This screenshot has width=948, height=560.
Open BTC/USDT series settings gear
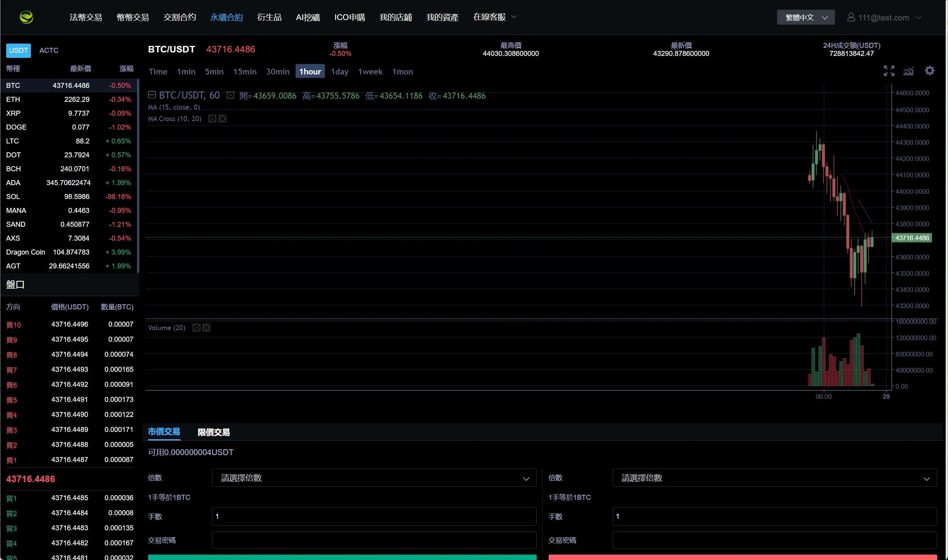coord(230,95)
